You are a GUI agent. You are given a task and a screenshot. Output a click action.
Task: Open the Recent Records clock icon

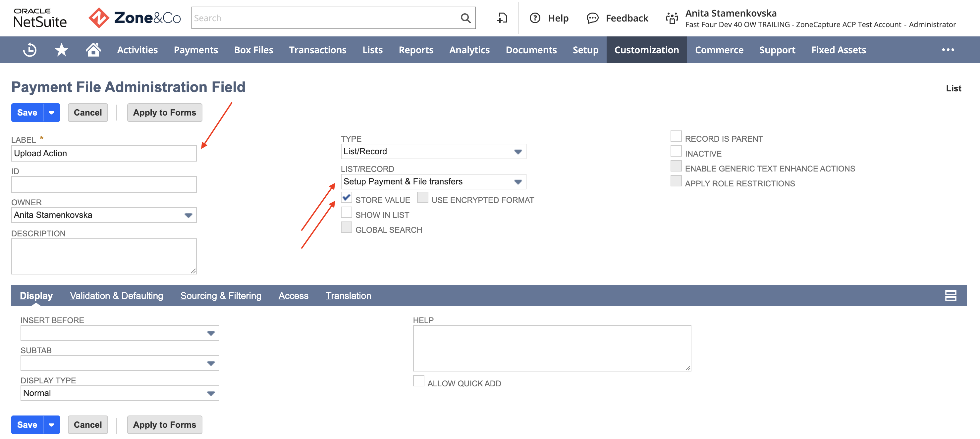[x=30, y=50]
